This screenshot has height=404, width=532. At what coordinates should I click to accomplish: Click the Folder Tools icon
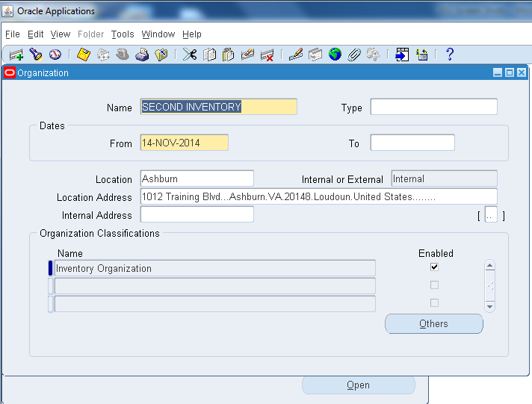373,55
